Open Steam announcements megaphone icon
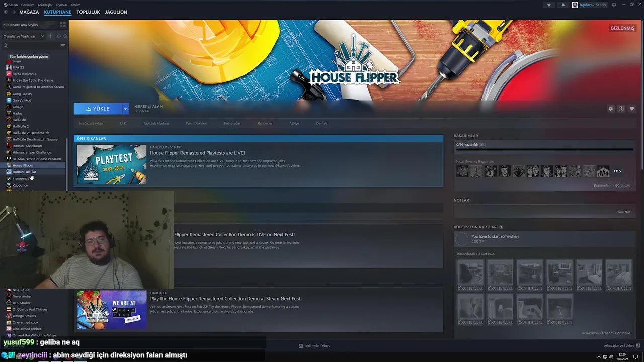The width and height of the screenshot is (644, 362). 549,5
